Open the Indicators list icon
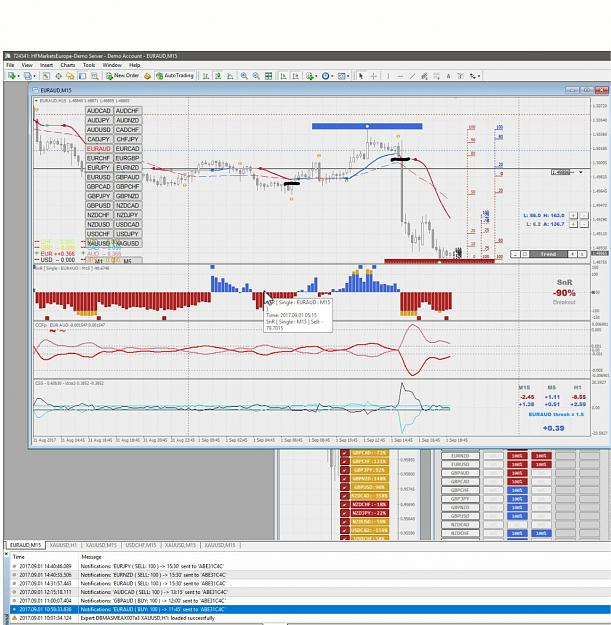Viewport: 611px width, 625px height. [x=310, y=76]
